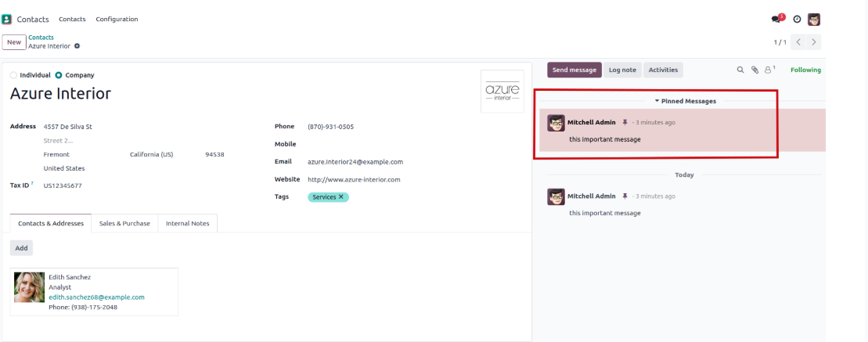Show followers via the person icon
This screenshot has width=868, height=342.
coord(769,70)
